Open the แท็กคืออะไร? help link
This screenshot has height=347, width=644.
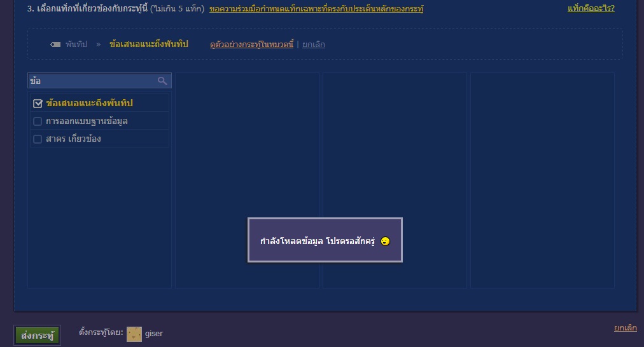[591, 8]
